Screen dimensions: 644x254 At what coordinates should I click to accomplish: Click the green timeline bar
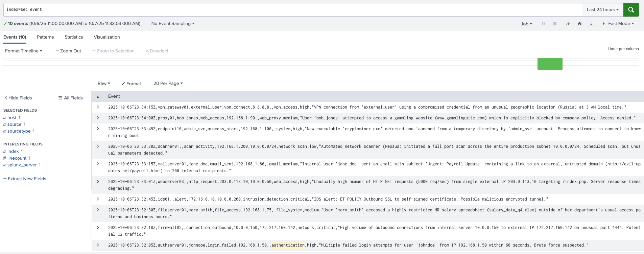pos(550,64)
